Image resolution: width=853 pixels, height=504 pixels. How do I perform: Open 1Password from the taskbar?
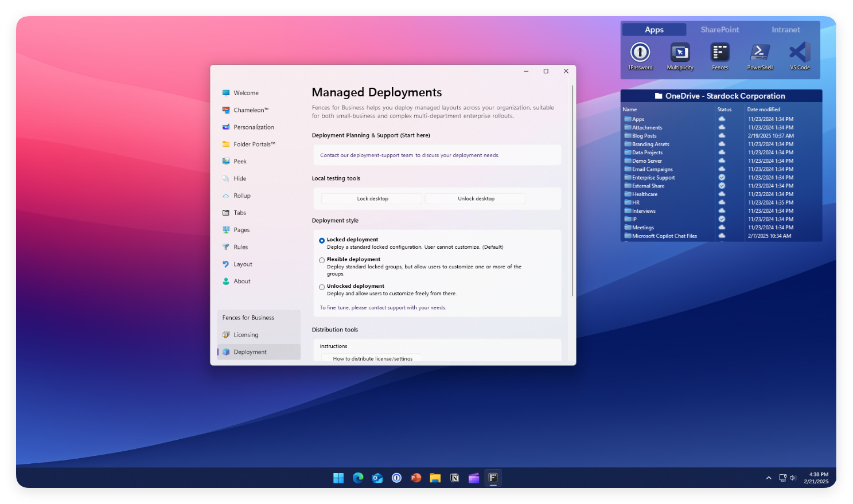(396, 478)
